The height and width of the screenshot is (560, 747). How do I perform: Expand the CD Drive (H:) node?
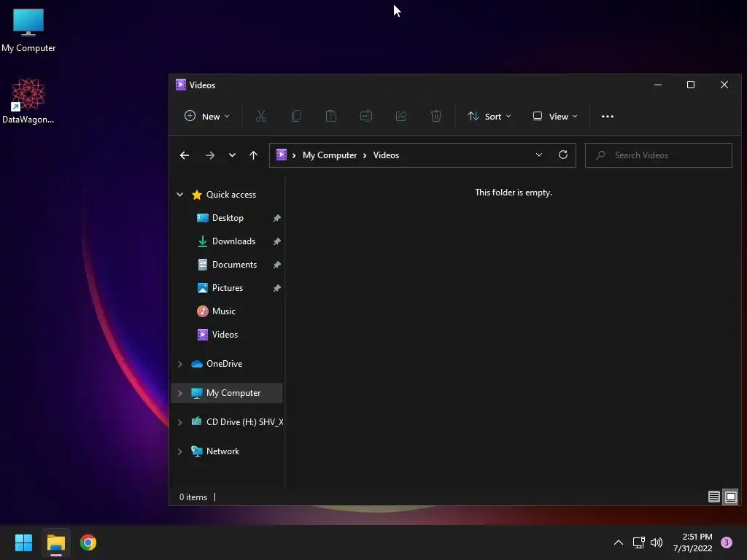[180, 422]
